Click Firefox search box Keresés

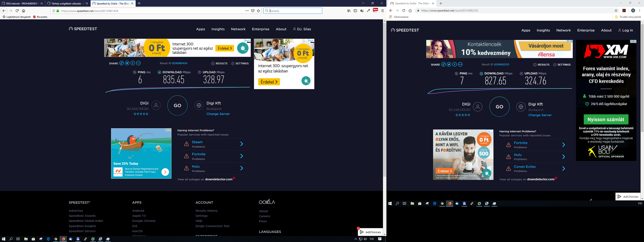tap(293, 11)
